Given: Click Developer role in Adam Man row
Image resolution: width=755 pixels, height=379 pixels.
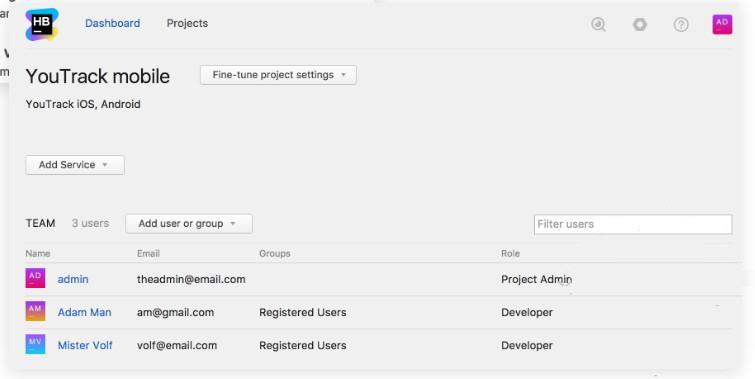Looking at the screenshot, I should (x=527, y=313).
